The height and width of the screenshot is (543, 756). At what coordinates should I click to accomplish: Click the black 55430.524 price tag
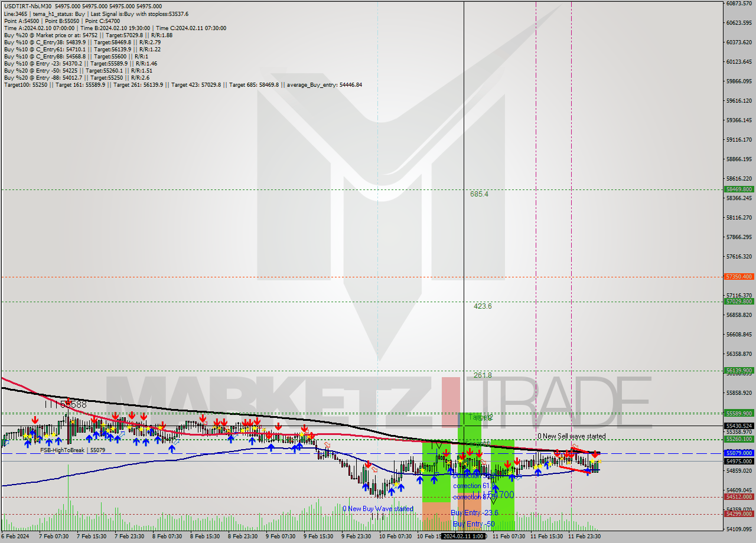click(738, 426)
